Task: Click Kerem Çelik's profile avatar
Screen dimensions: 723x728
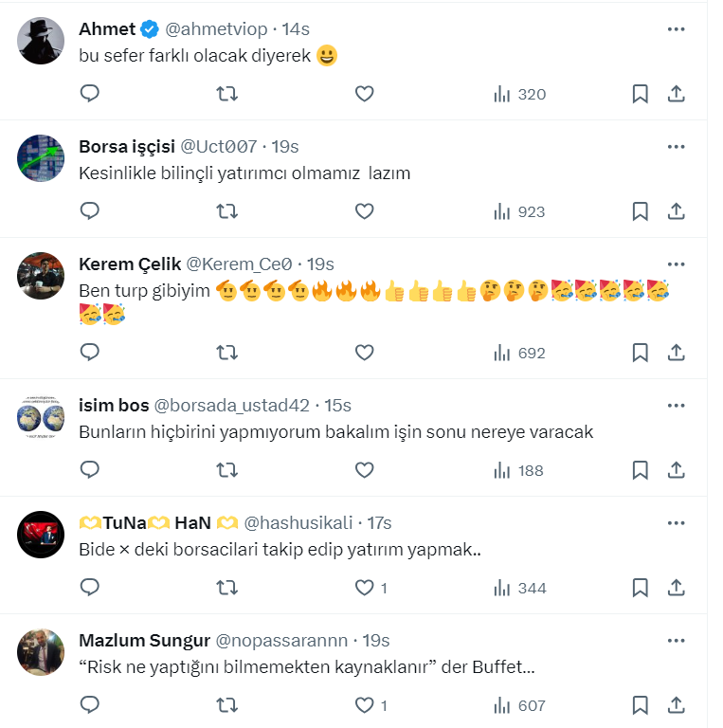Action: 41,276
